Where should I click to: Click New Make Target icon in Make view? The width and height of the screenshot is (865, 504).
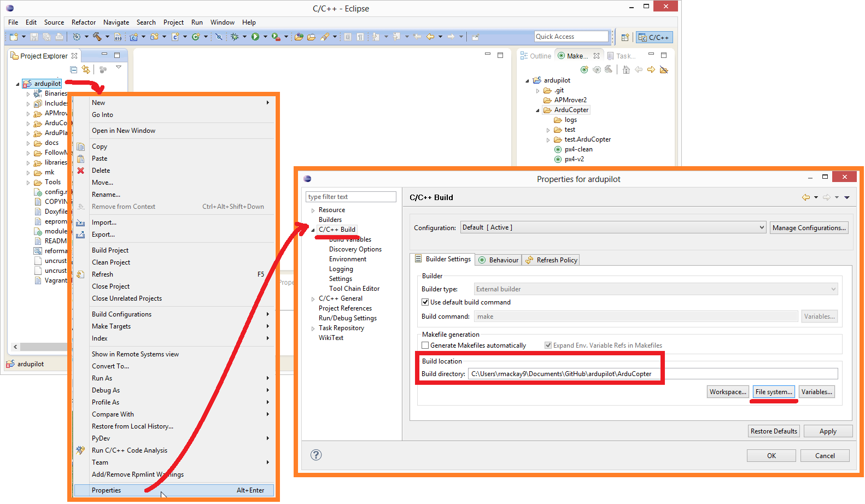point(585,69)
